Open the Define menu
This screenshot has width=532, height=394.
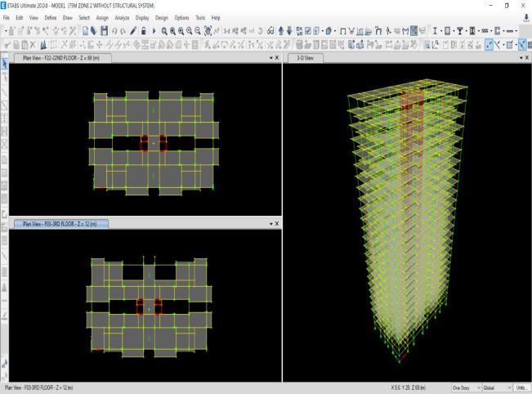tap(50, 18)
